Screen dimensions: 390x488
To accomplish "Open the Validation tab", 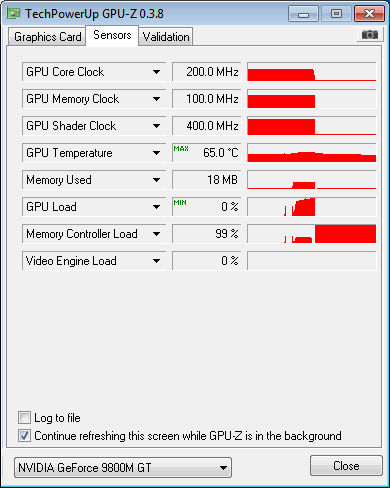I will tap(166, 37).
